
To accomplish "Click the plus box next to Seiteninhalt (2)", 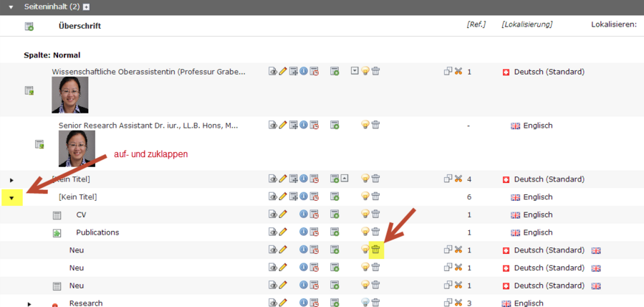I will (86, 7).
